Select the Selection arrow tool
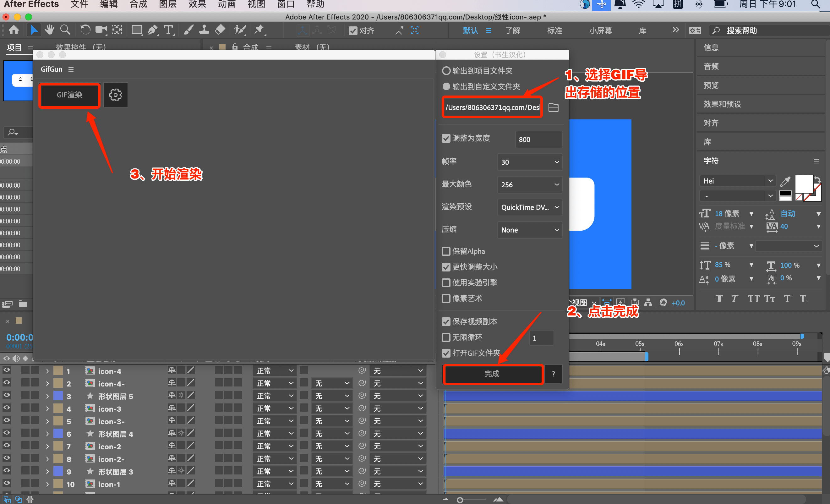The image size is (830, 504). [34, 30]
